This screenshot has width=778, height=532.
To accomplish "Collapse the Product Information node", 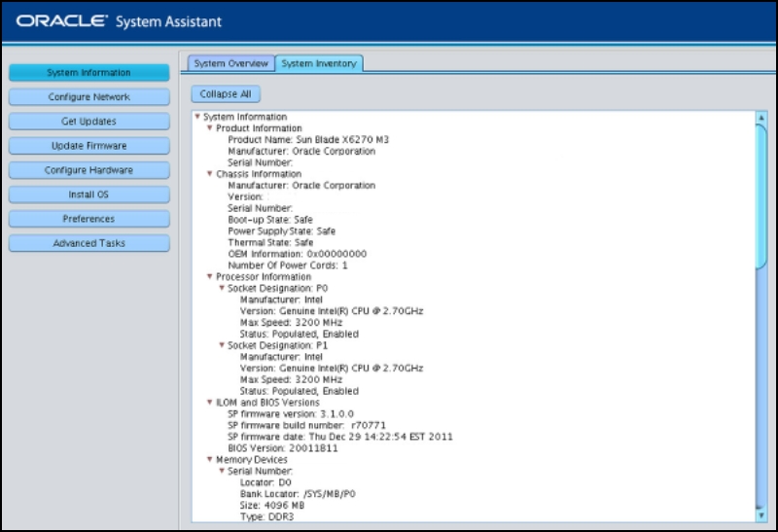I will coord(209,128).
